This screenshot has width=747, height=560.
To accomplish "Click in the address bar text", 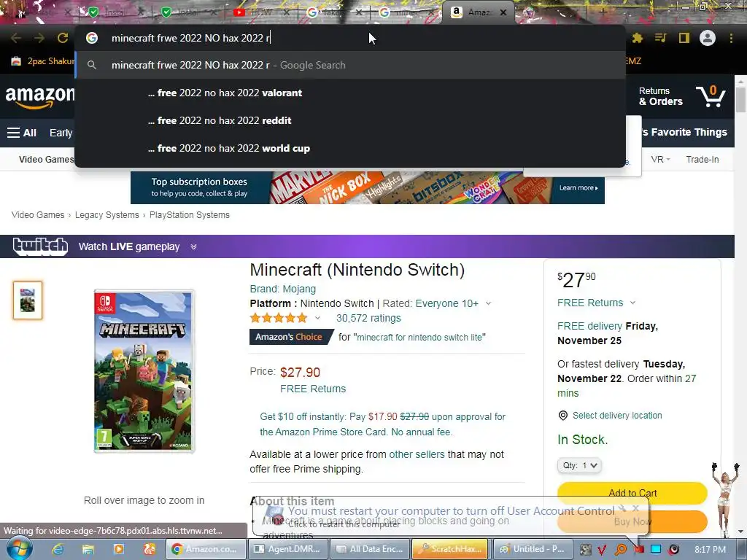I will [x=190, y=38].
